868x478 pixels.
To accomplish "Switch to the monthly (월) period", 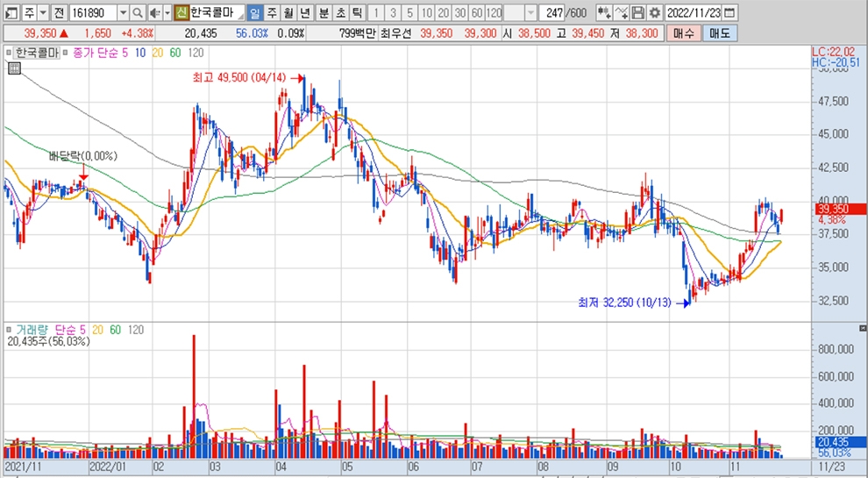I will pos(288,13).
